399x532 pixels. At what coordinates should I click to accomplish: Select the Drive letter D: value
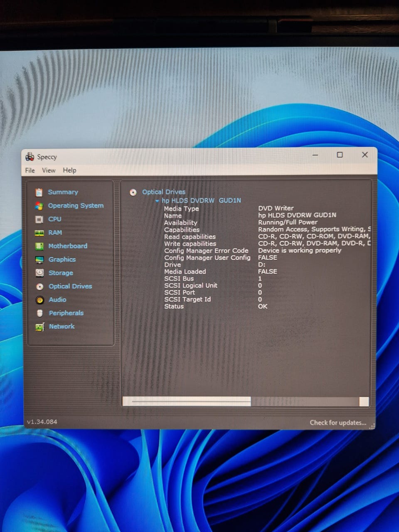click(261, 264)
